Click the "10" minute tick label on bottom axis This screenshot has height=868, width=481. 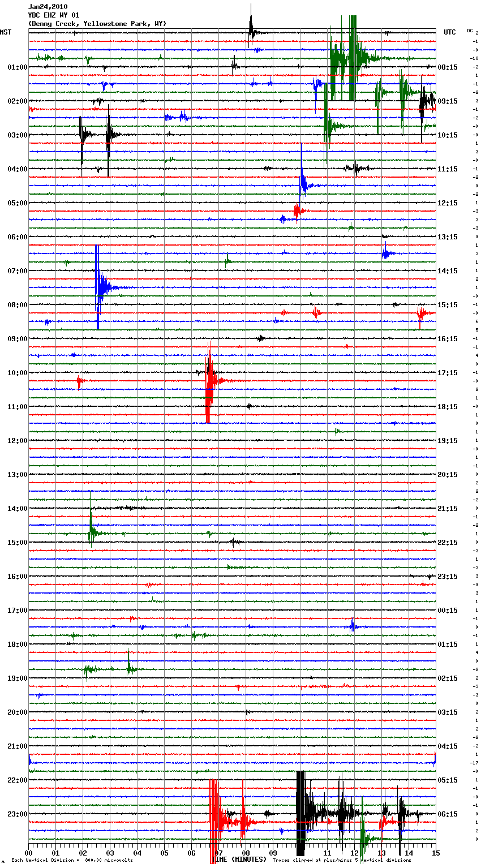[300, 853]
